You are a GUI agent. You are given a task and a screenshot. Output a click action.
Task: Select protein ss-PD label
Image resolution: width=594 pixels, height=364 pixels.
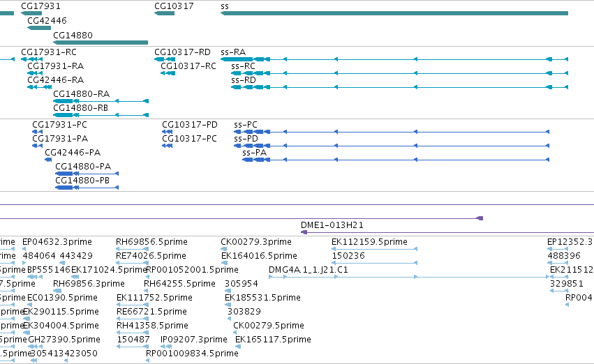coord(246,139)
